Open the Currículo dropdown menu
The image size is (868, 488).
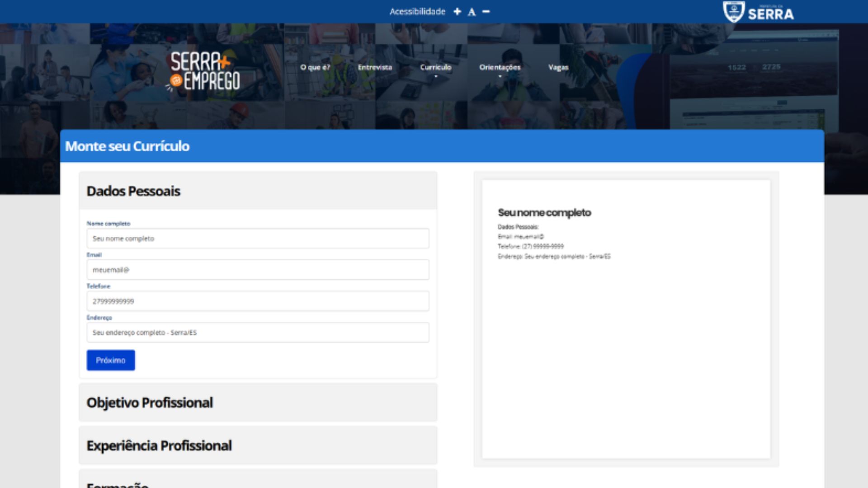[435, 68]
